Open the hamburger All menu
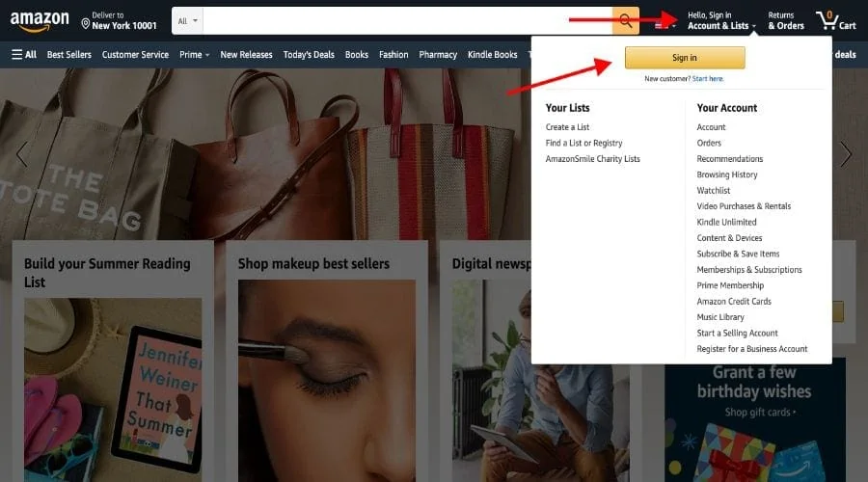 pyautogui.click(x=24, y=54)
